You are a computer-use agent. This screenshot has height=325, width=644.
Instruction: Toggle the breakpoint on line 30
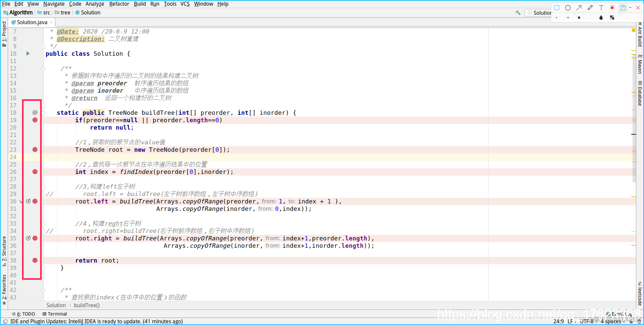tap(35, 201)
